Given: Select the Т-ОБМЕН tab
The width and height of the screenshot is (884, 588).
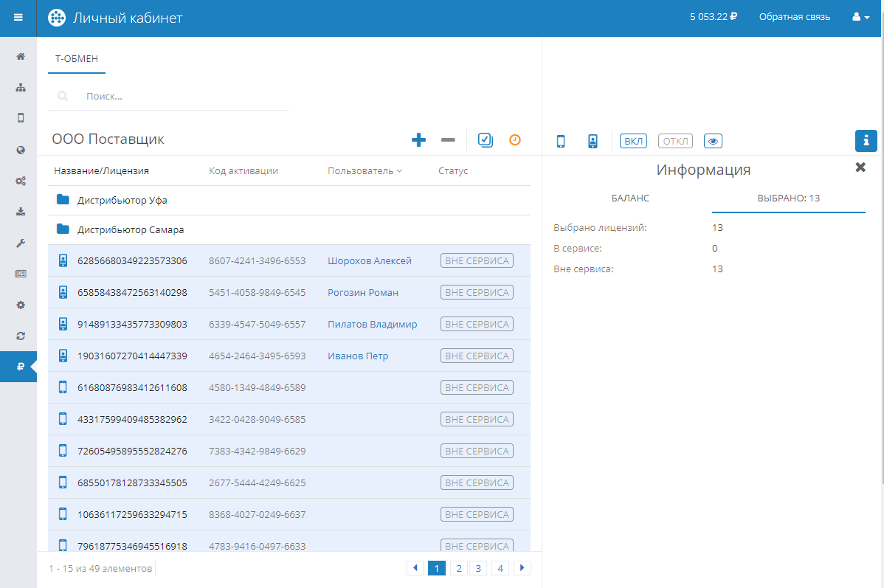Looking at the screenshot, I should coord(77,59).
